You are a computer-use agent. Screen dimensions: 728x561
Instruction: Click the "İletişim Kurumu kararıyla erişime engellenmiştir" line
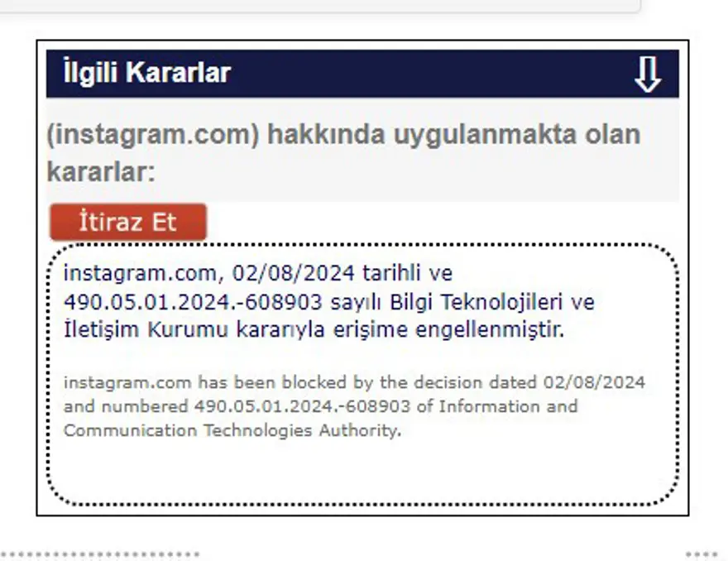314,329
